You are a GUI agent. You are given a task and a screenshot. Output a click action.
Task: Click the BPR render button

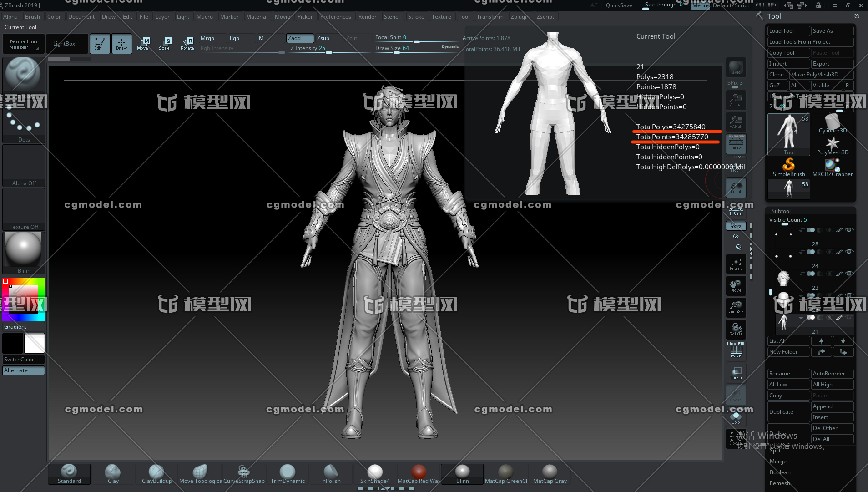[736, 67]
